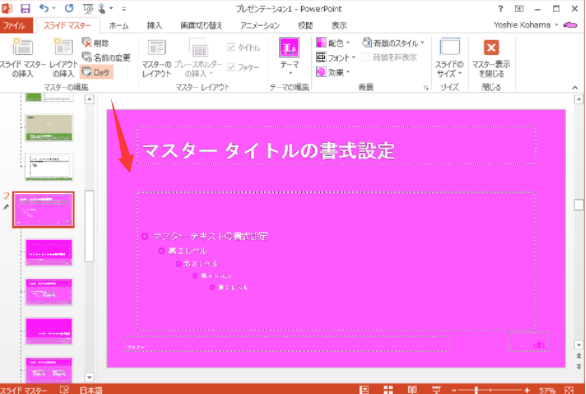Click the footer placeholder on slide
This screenshot has width=586, height=394.
(287, 344)
